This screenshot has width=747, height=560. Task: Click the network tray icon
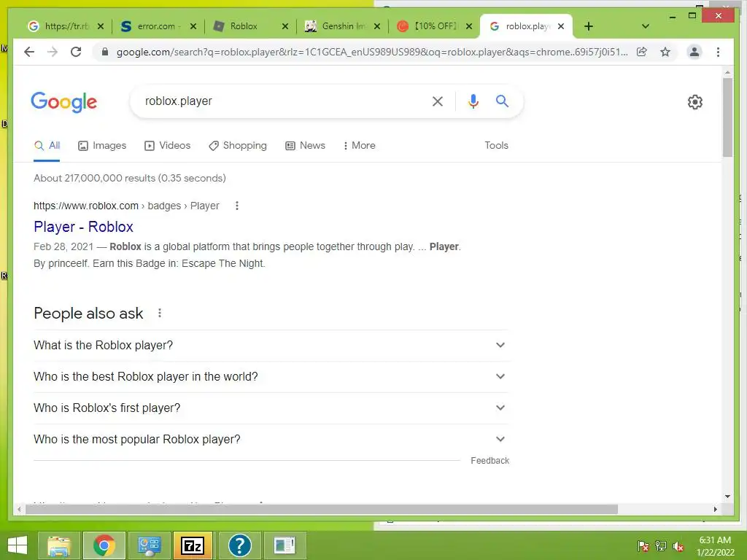[661, 546]
